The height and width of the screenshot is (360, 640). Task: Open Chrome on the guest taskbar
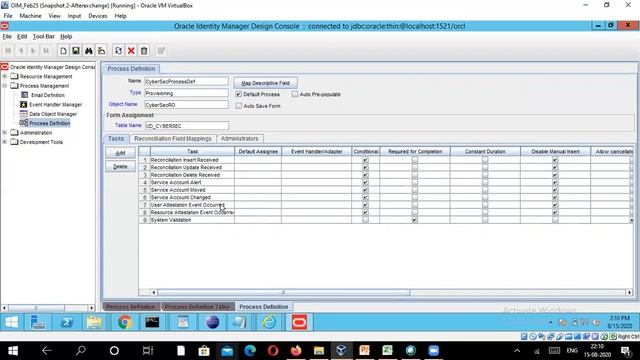(x=125, y=322)
